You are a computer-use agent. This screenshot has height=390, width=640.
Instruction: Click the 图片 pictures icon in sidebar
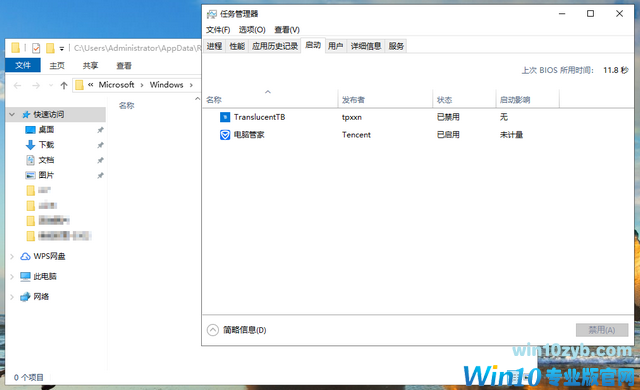(30, 175)
